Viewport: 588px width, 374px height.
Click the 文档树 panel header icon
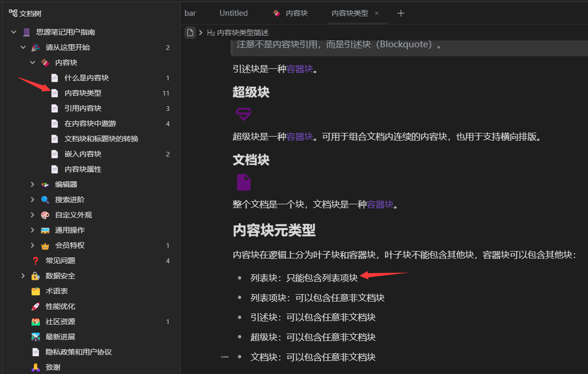click(13, 13)
